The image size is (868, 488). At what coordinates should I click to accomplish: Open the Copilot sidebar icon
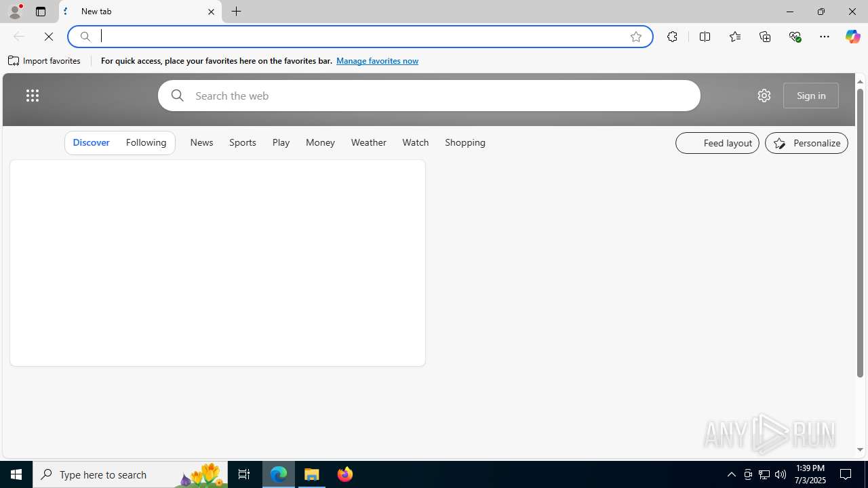pos(852,37)
